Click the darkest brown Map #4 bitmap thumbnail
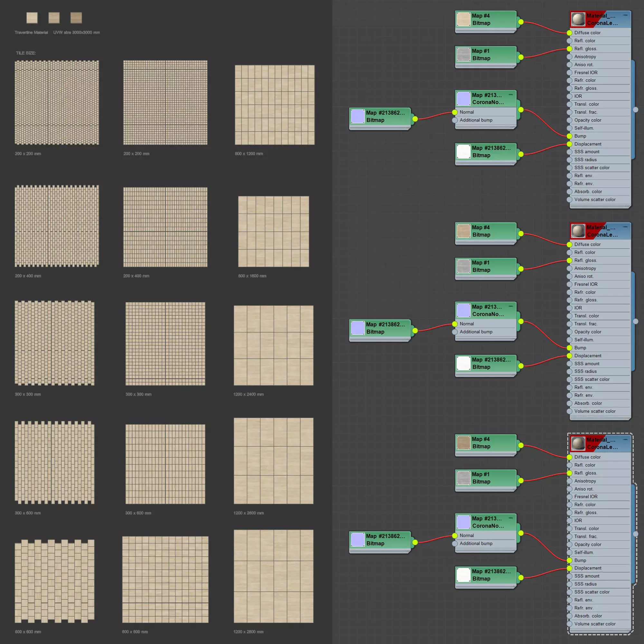The image size is (644, 644). [463, 443]
